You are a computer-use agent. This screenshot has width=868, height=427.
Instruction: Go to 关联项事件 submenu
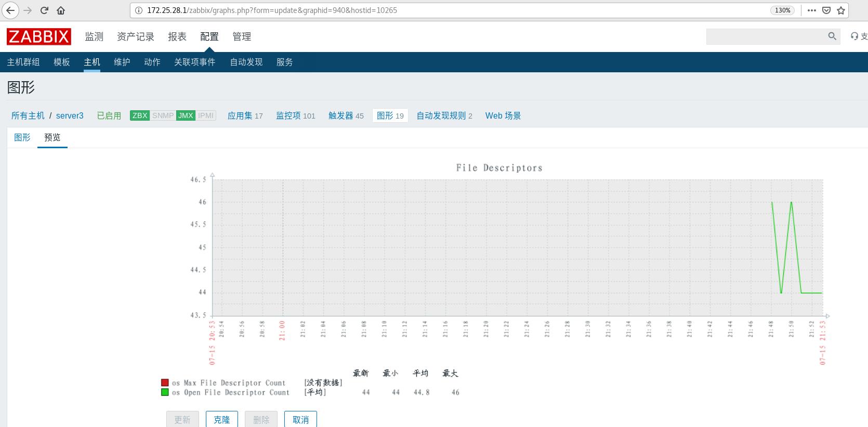click(x=195, y=62)
